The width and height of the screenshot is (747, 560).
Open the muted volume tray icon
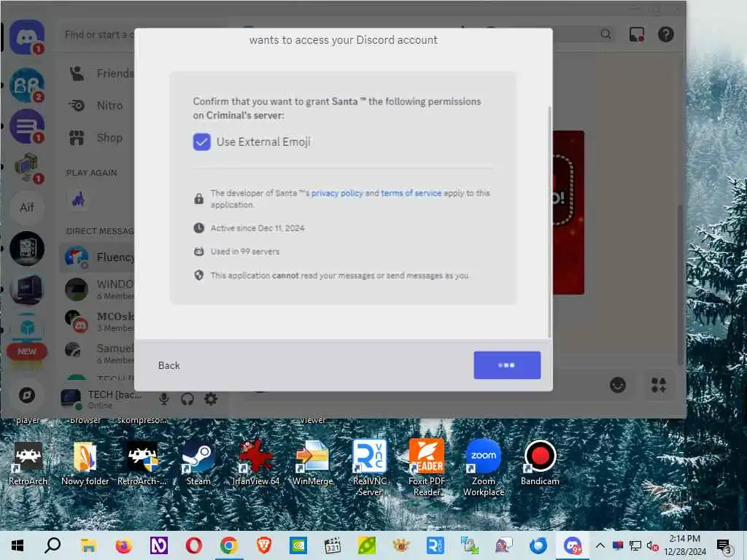pos(652,545)
